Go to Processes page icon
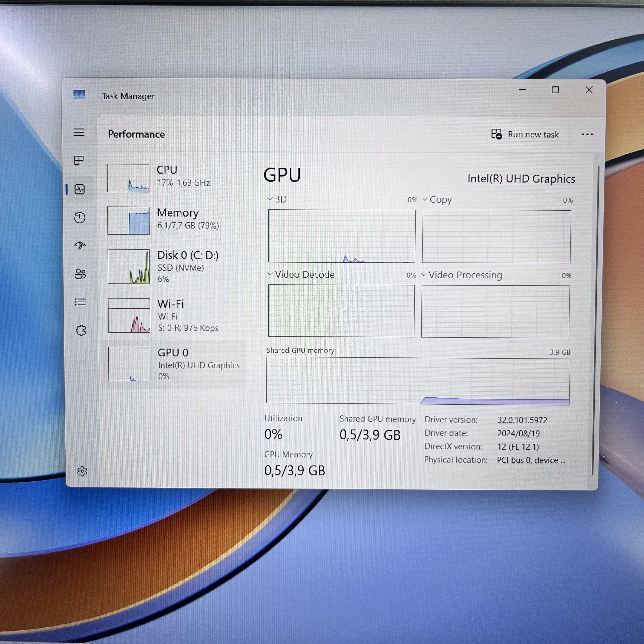 pos(79,160)
